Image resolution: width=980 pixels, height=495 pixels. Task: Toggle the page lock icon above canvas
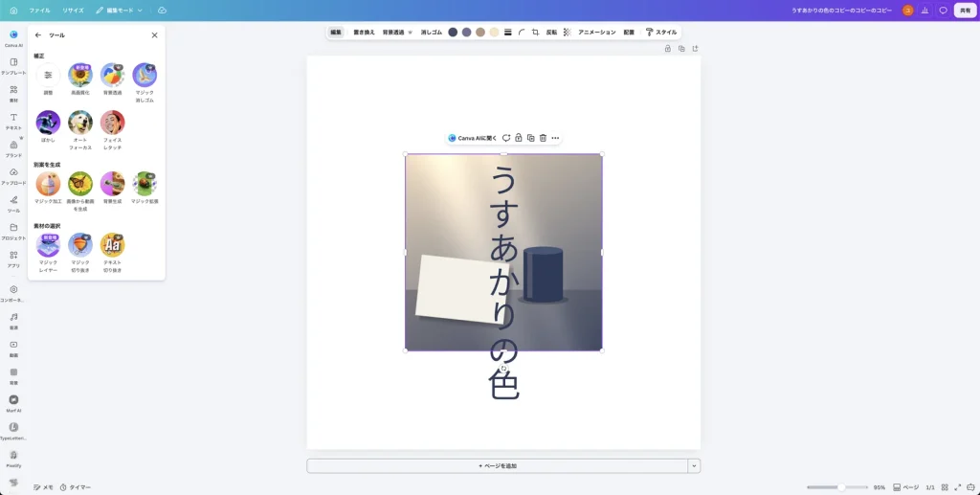[667, 48]
